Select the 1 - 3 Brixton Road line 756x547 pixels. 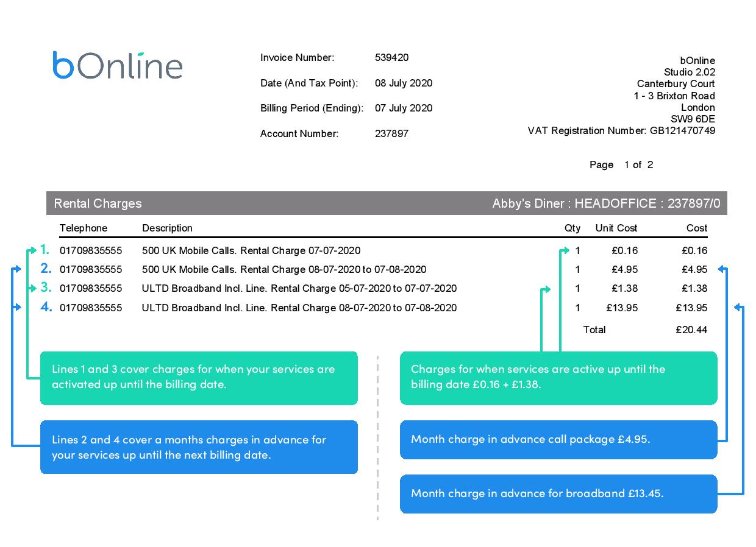674,96
